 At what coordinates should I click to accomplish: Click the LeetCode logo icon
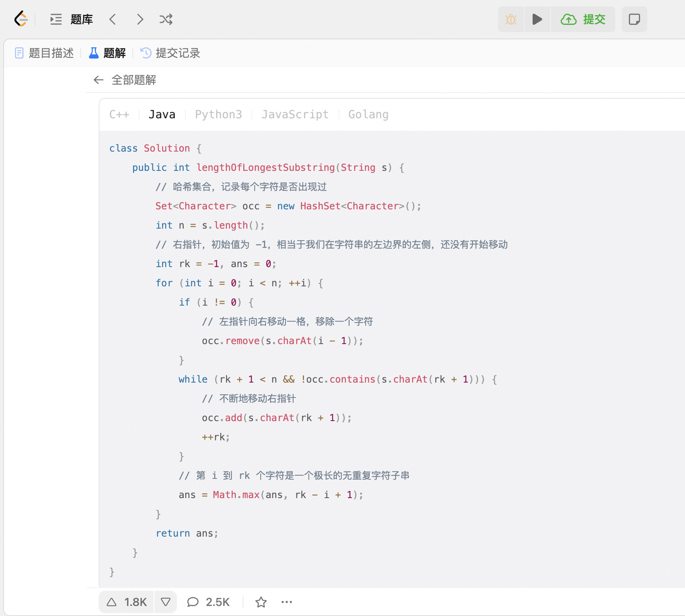click(x=22, y=19)
